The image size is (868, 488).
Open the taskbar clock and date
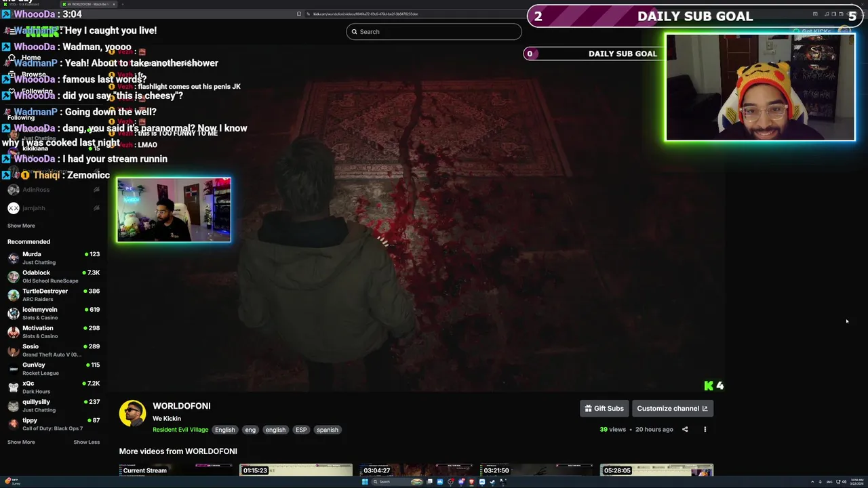tap(857, 482)
